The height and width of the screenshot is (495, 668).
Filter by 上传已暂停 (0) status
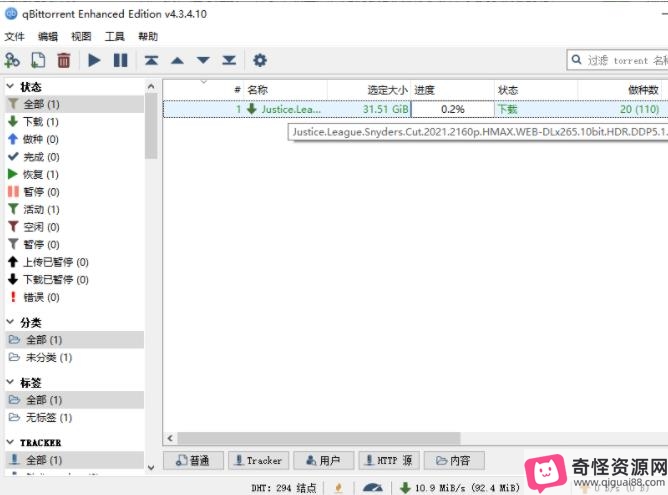pos(75,262)
